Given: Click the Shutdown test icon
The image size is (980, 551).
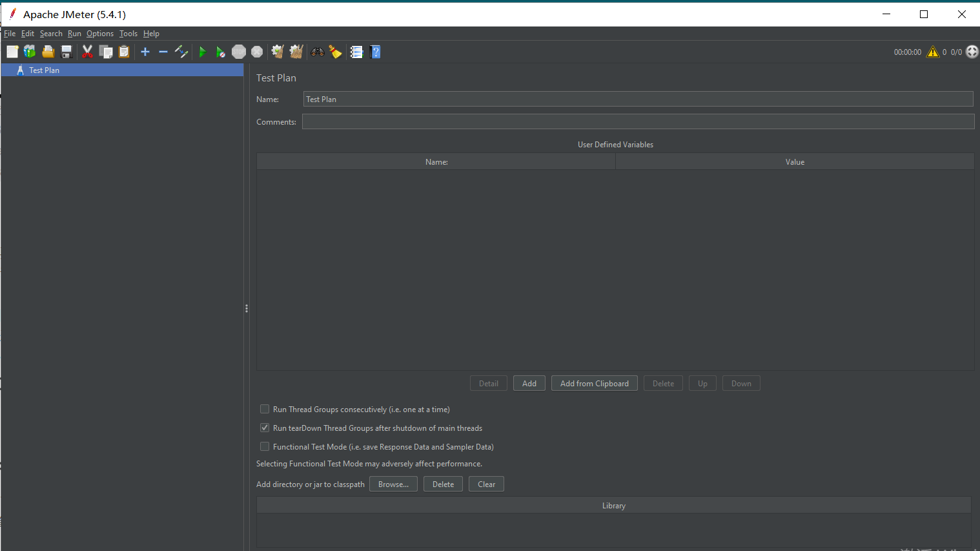Looking at the screenshot, I should (257, 52).
